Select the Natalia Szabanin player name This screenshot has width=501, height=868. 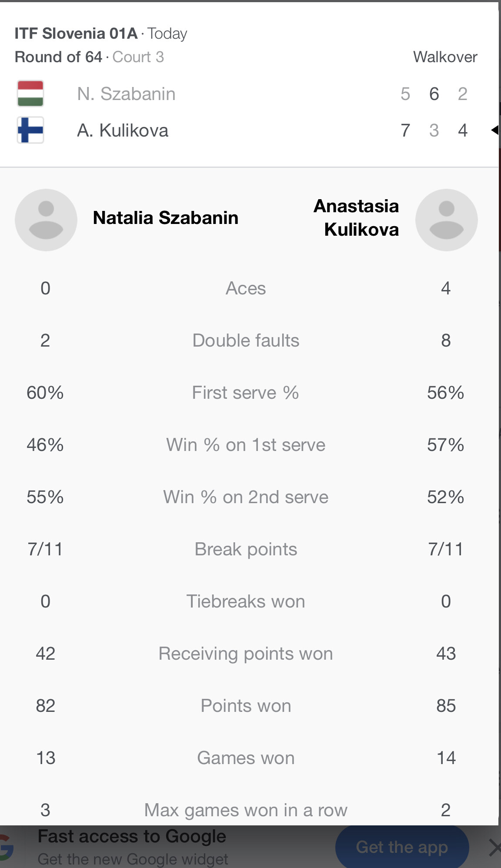[166, 218]
